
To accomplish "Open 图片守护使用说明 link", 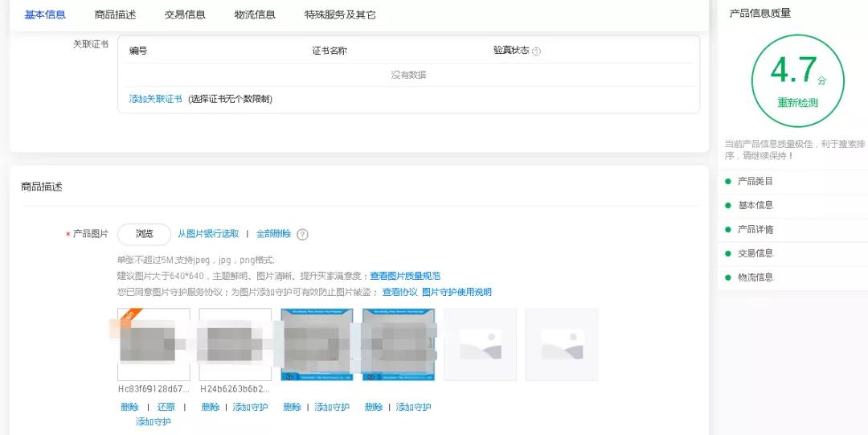I will (x=457, y=292).
